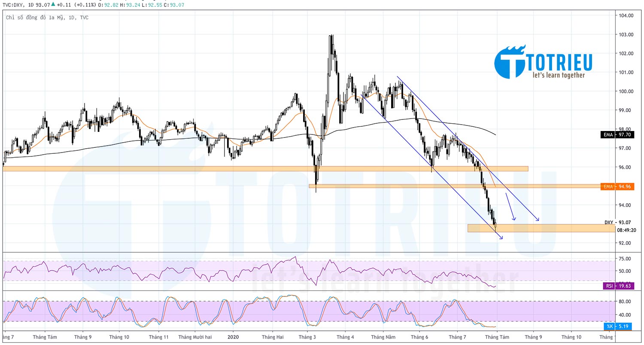
Task: Click the 104.00 price axis value
Action: (625, 15)
